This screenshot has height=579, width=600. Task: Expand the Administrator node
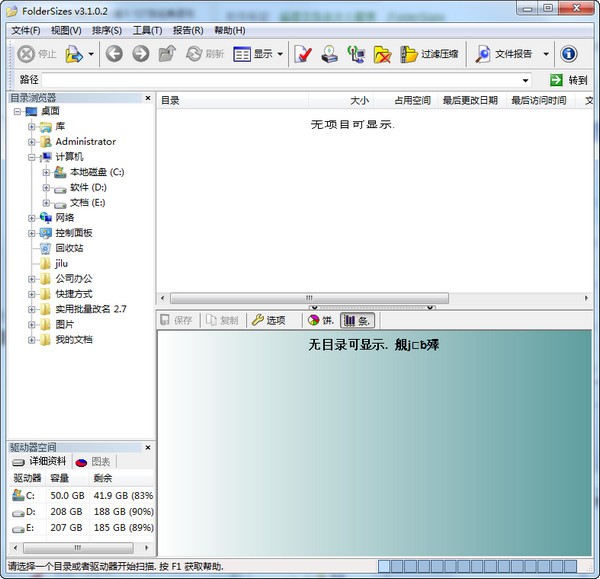[x=32, y=142]
